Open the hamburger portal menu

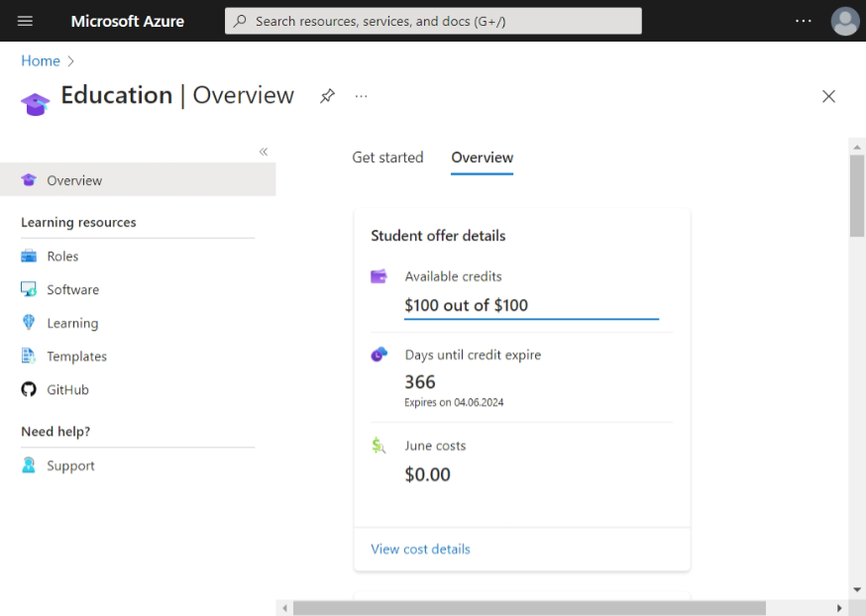25,21
